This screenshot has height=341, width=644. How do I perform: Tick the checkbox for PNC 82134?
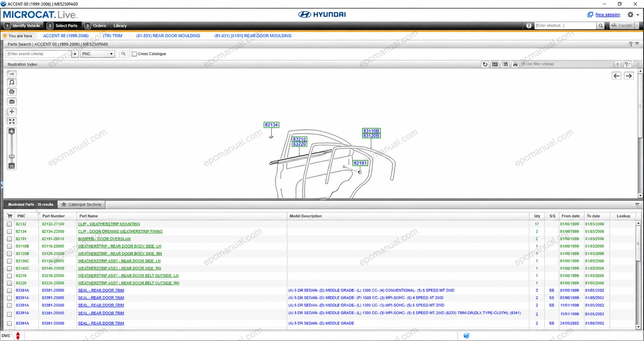pos(9,232)
